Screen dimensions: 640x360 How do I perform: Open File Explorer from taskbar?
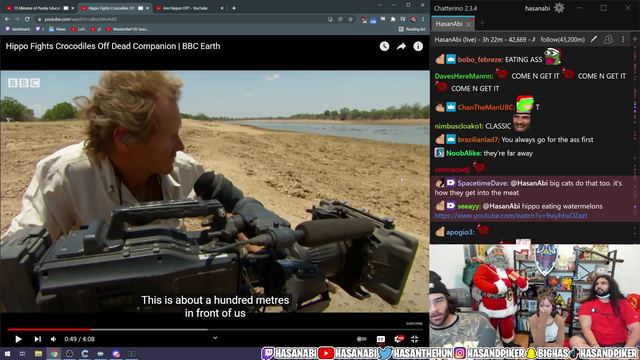coord(38,353)
